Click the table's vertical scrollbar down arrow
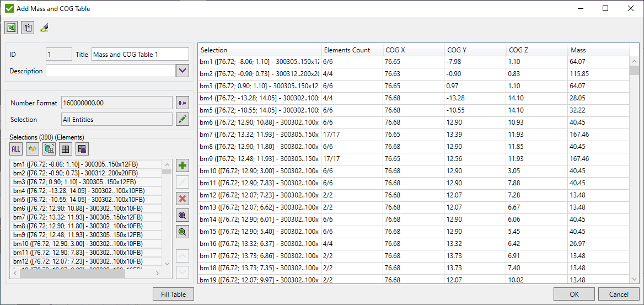 [x=634, y=279]
